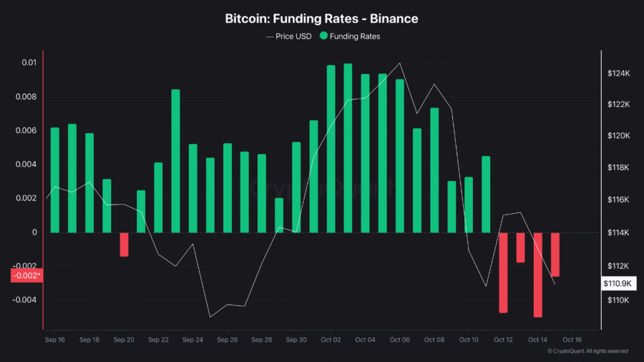Click the green Funding Rates legend dot
This screenshot has width=644, height=362.
click(324, 36)
